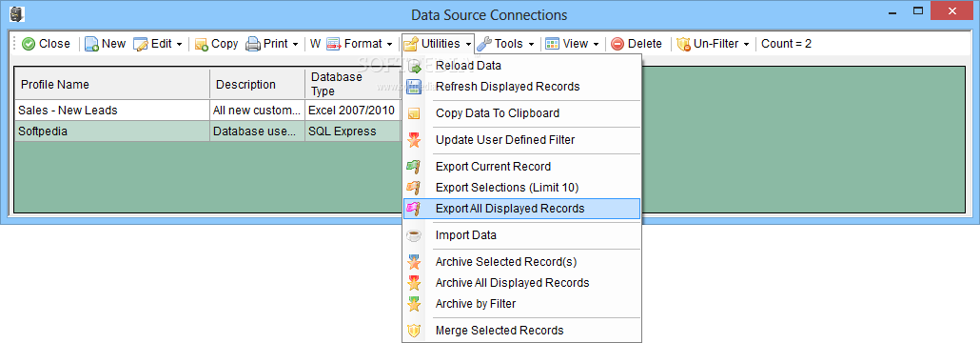The width and height of the screenshot is (980, 343).
Task: Click the Refresh Displayed Records icon
Action: (414, 87)
